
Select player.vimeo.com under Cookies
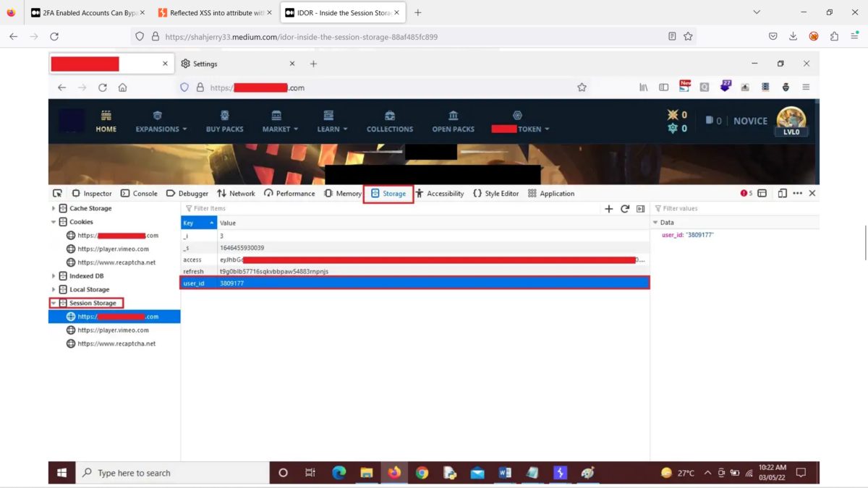coord(113,249)
